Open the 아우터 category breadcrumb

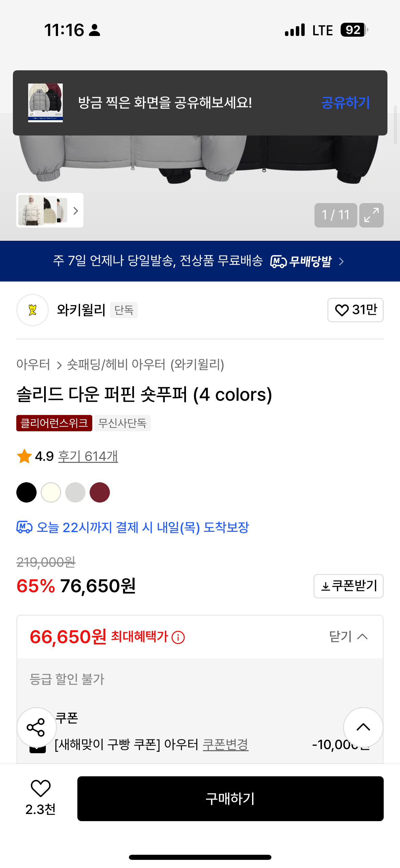point(33,364)
